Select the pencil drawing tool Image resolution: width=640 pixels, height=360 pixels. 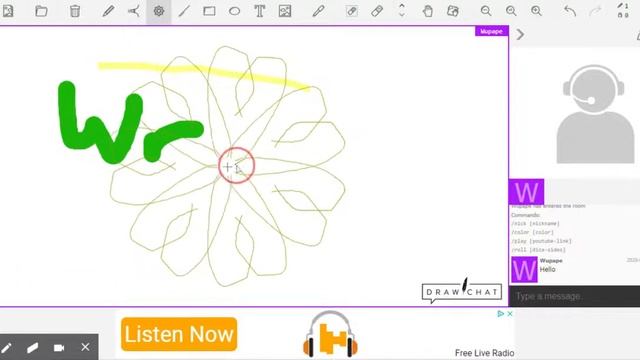(108, 11)
